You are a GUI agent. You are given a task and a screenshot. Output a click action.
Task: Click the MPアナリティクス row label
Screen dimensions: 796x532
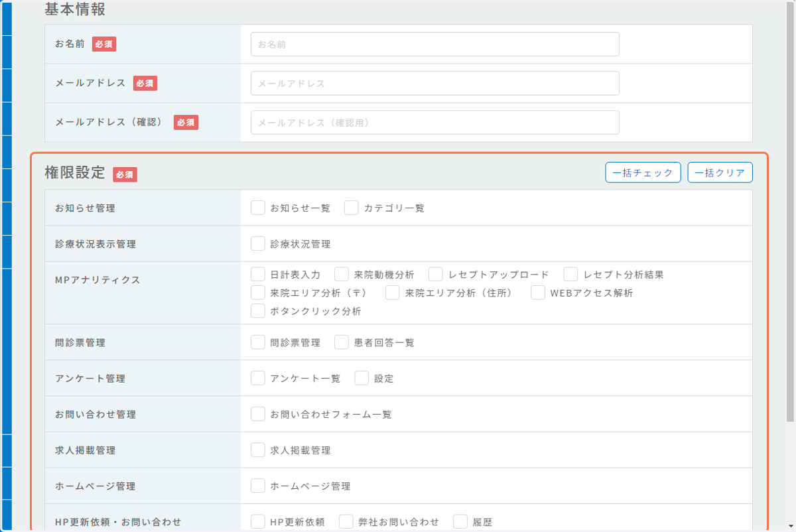(x=98, y=280)
